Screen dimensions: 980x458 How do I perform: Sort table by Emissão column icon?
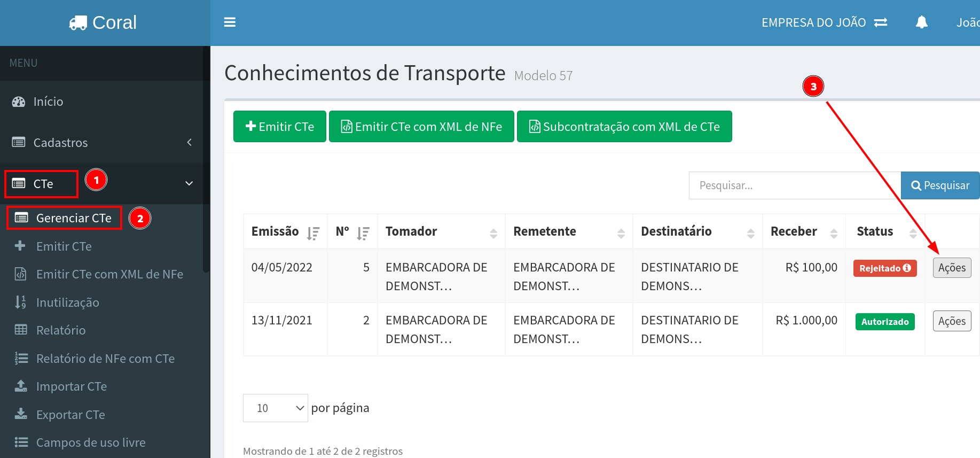tap(313, 233)
